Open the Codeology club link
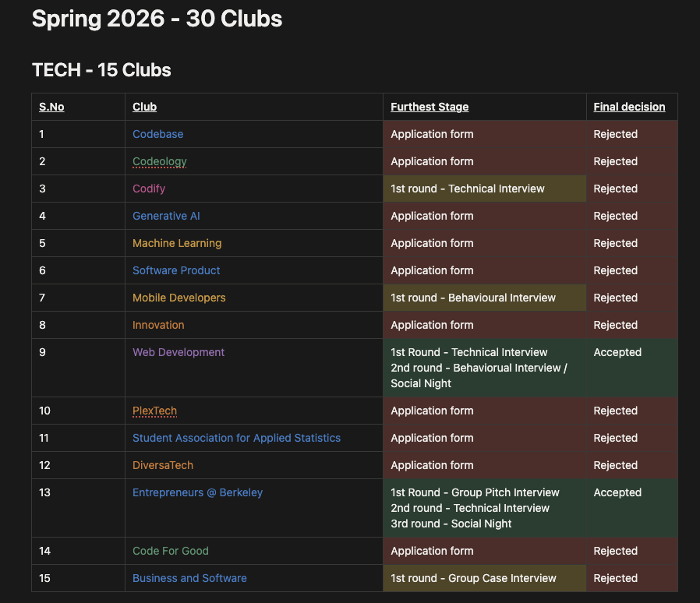This screenshot has height=603, width=700. point(159,161)
